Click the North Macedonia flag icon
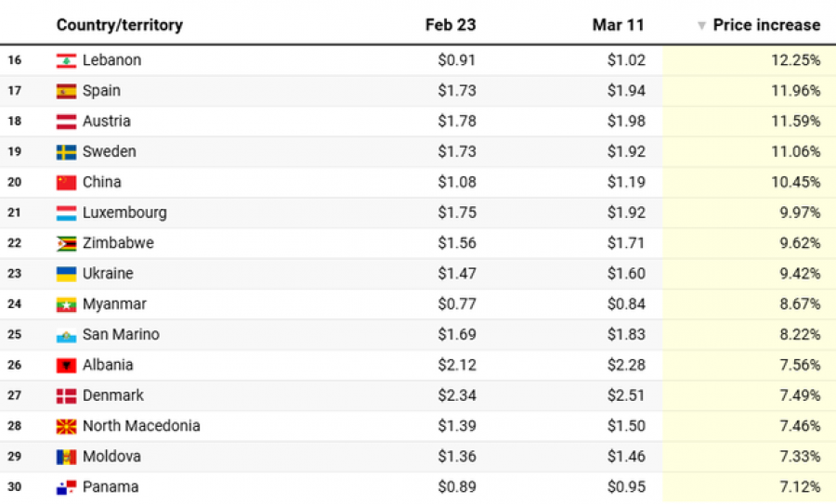Screen dimensions: 836x504 66,426
